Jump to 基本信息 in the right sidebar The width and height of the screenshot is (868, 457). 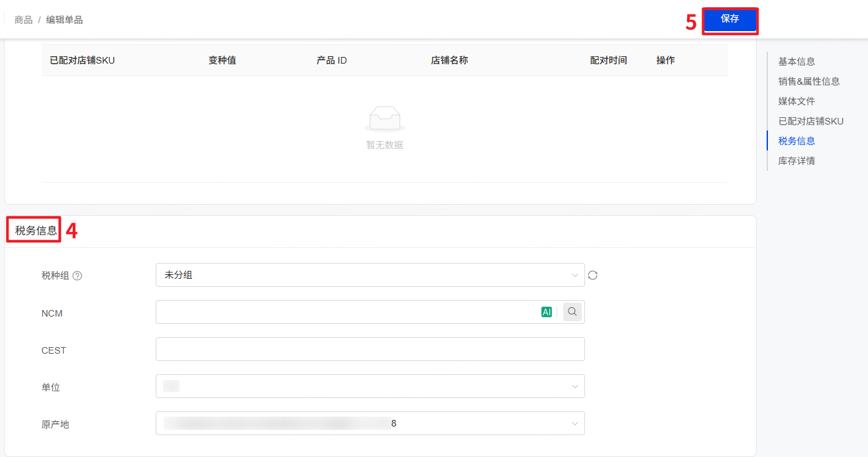(x=796, y=62)
